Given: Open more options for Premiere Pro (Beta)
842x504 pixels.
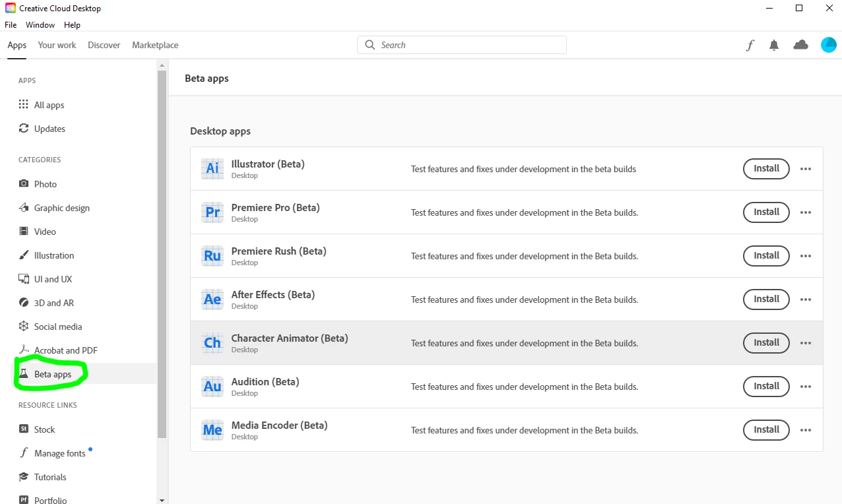Looking at the screenshot, I should coord(806,212).
